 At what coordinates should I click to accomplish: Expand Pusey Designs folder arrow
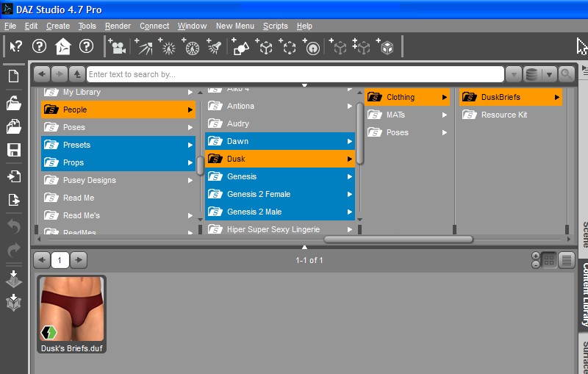click(190, 180)
